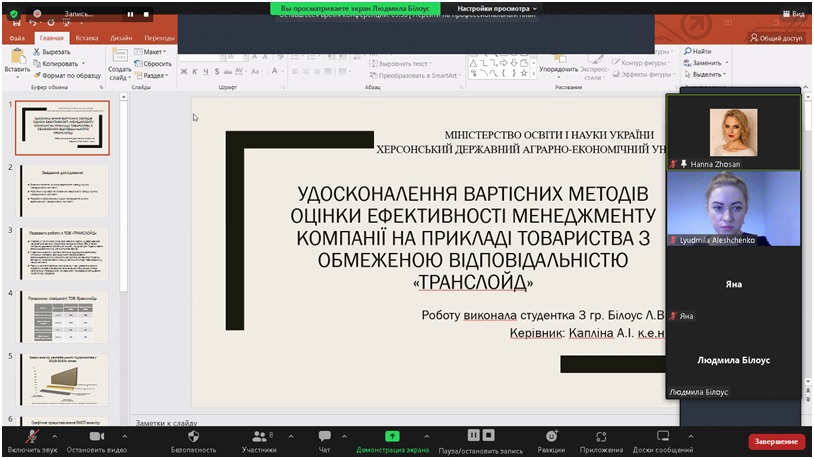The image size is (814, 459).
Task: Toggle italic К formatting
Action: pyautogui.click(x=195, y=72)
